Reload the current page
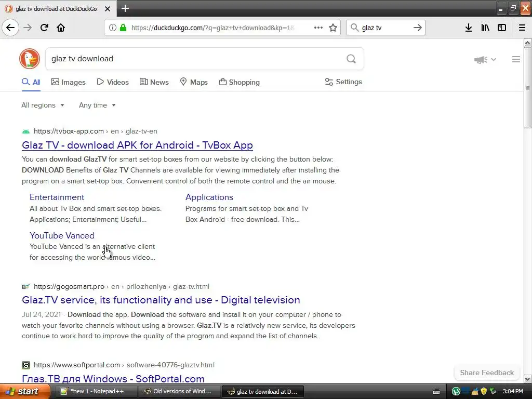Image resolution: width=532 pixels, height=399 pixels. click(x=44, y=28)
